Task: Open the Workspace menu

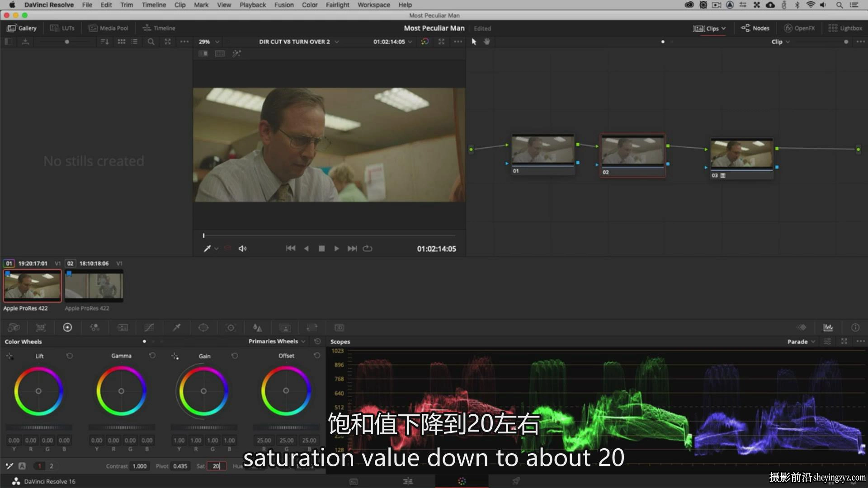Action: click(373, 5)
